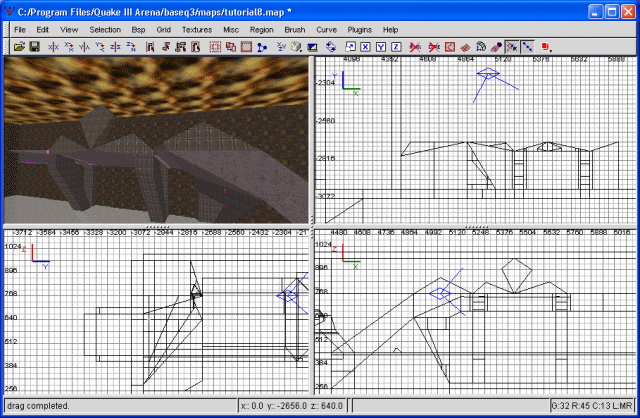640x418 pixels.
Task: Click the Select Inside icon
Action: [x=196, y=47]
